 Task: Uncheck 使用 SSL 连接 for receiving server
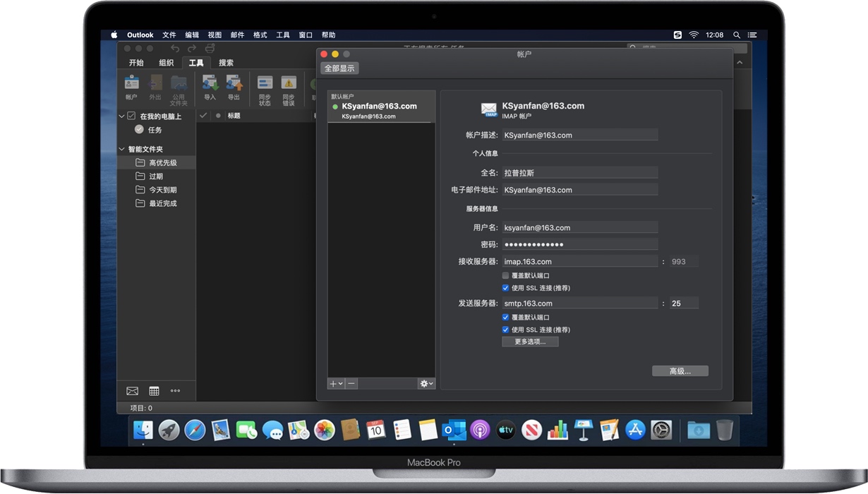pyautogui.click(x=506, y=288)
